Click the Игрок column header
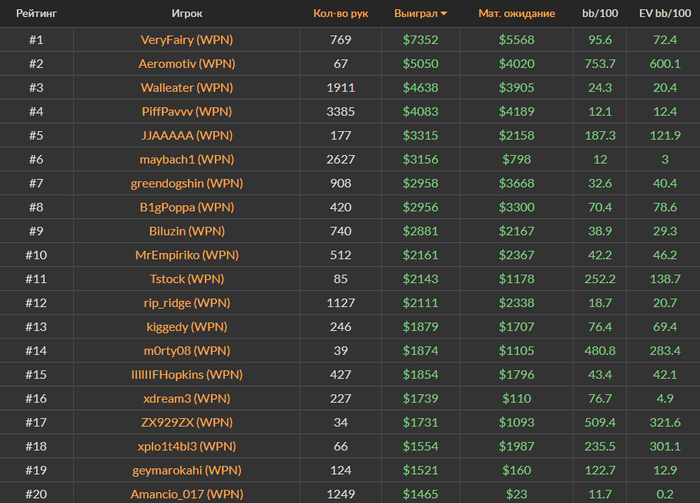The height and width of the screenshot is (503, 700). pyautogui.click(x=186, y=15)
